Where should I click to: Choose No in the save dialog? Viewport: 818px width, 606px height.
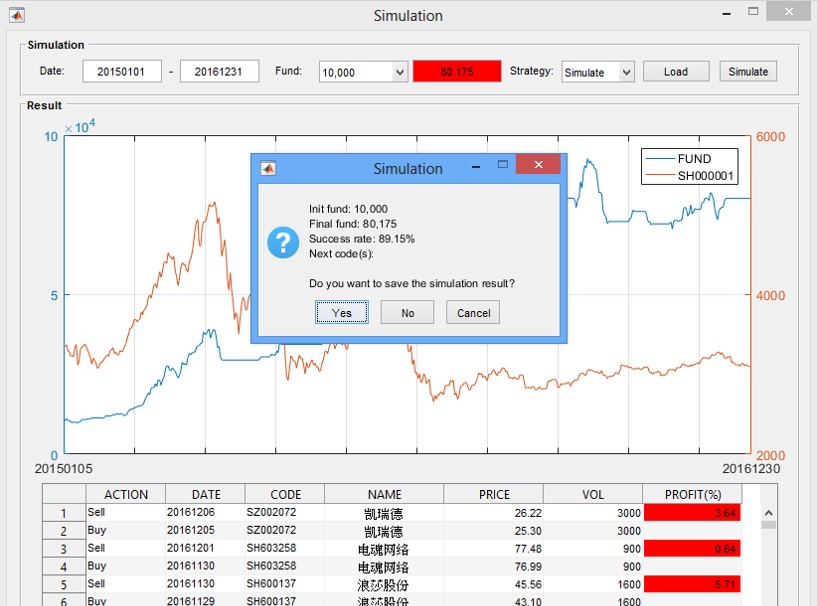(x=407, y=313)
